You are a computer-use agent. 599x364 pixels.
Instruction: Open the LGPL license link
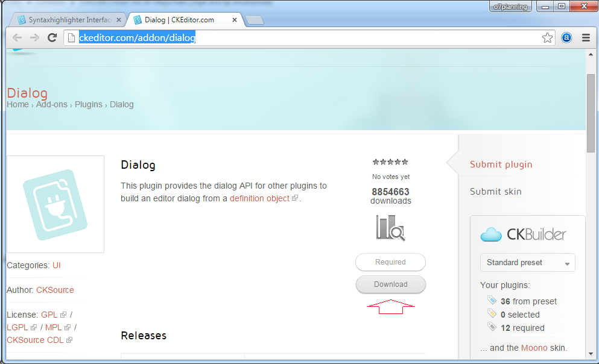click(x=17, y=327)
